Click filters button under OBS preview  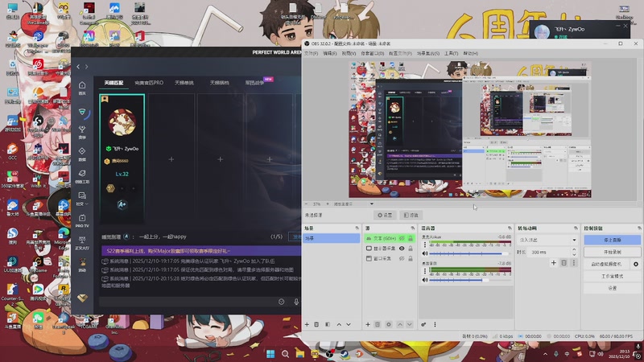point(411,215)
